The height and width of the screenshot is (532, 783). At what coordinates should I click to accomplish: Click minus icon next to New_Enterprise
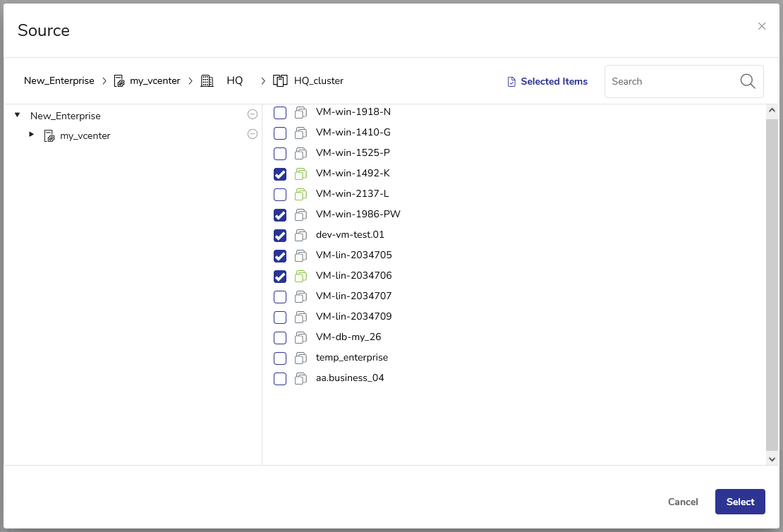pyautogui.click(x=252, y=115)
